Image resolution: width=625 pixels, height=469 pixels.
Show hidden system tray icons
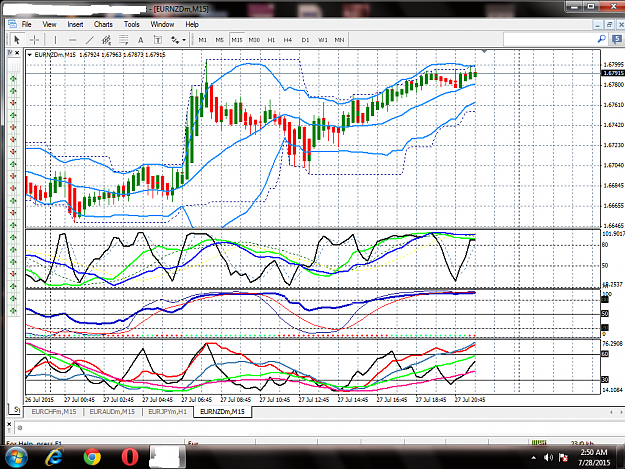coord(534,458)
